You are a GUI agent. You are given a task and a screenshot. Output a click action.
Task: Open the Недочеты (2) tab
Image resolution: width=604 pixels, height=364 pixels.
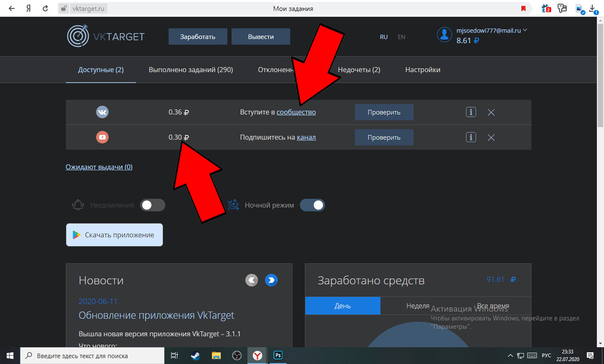coord(359,70)
